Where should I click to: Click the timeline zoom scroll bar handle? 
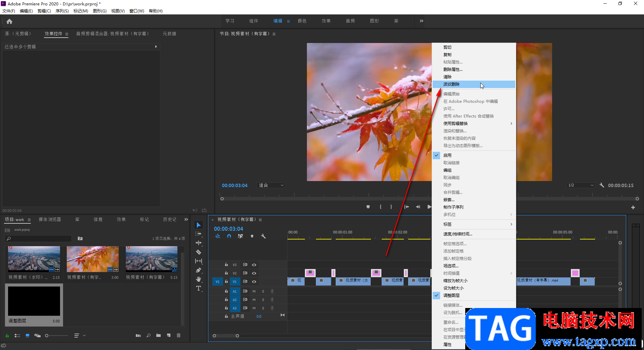237,336
